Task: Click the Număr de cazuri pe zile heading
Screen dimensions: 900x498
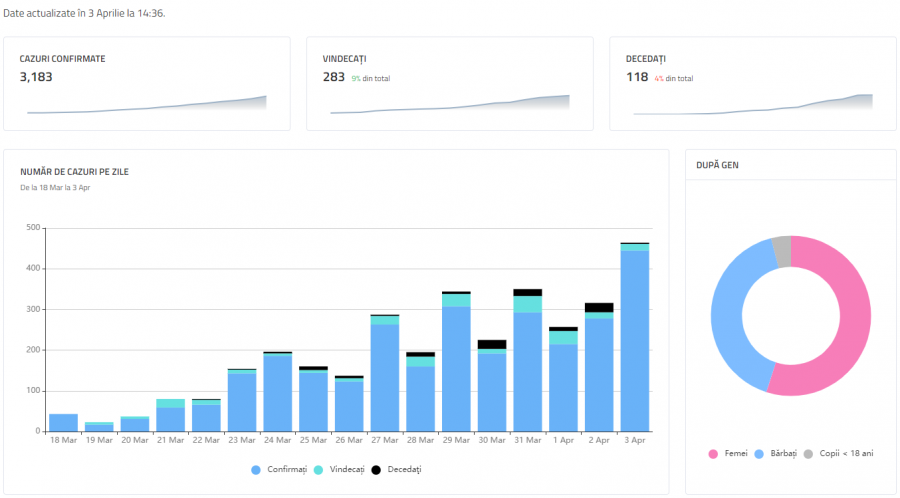Action: [x=74, y=172]
